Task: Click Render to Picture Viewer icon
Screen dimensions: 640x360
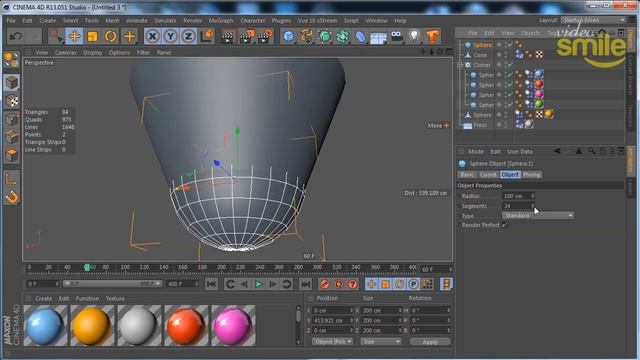Action: tap(247, 37)
